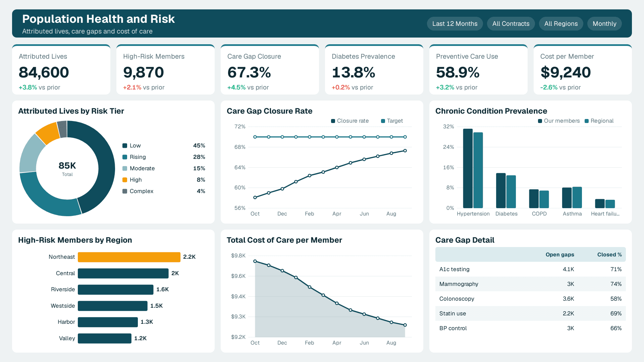
Task: Toggle the Target legend series
Action: [392, 121]
